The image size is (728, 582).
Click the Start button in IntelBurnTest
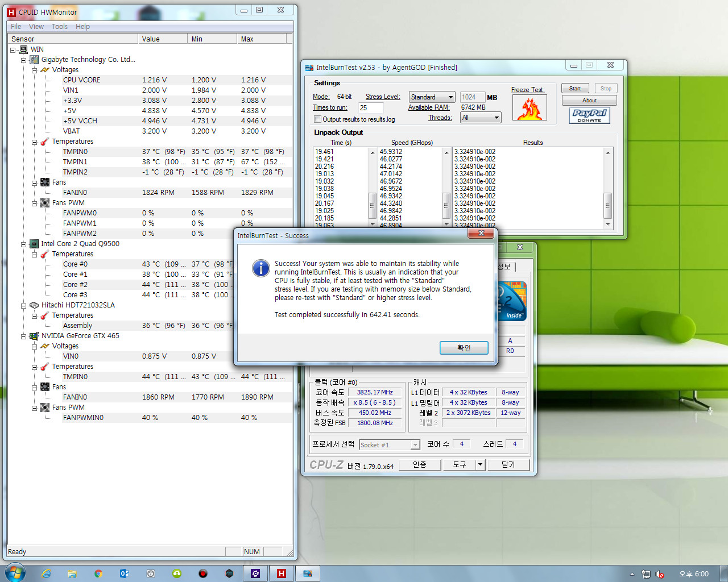click(575, 89)
